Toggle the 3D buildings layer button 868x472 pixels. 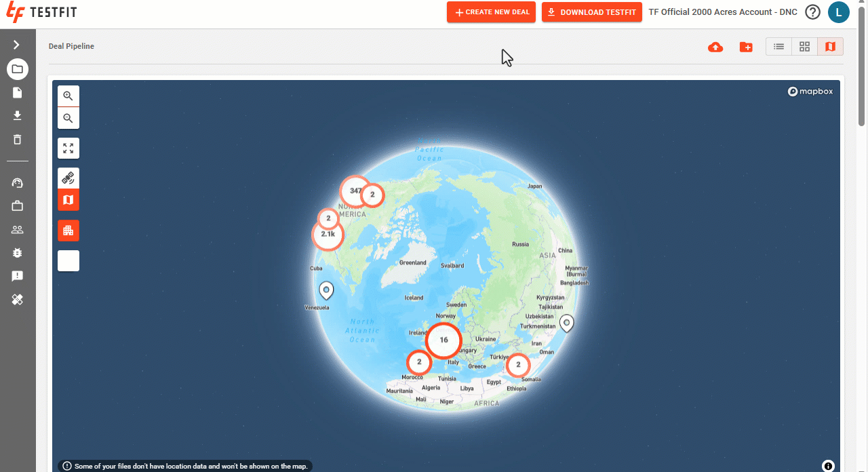(x=68, y=231)
